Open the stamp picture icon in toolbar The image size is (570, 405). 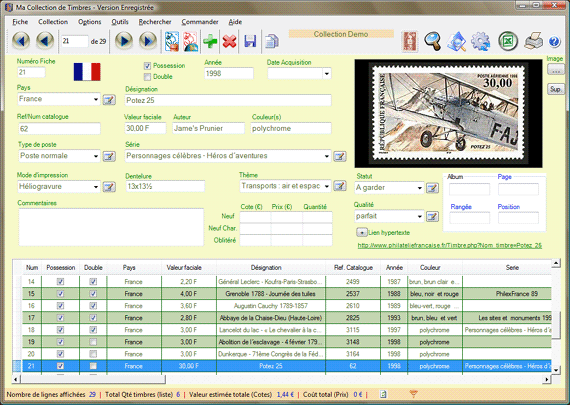(410, 41)
